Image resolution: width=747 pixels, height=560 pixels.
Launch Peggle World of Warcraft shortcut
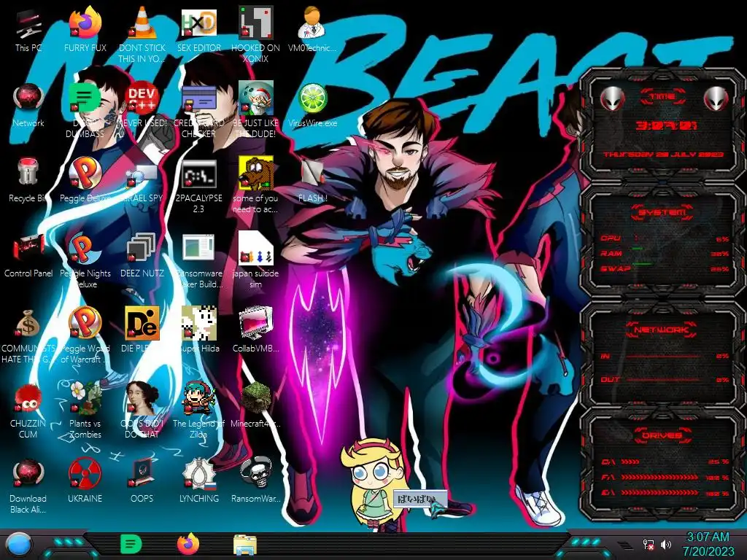point(85,323)
